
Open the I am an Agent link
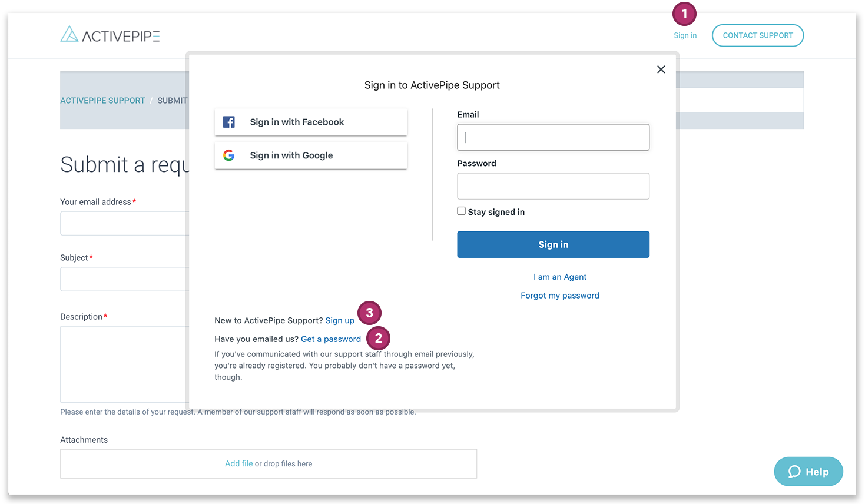coord(559,277)
